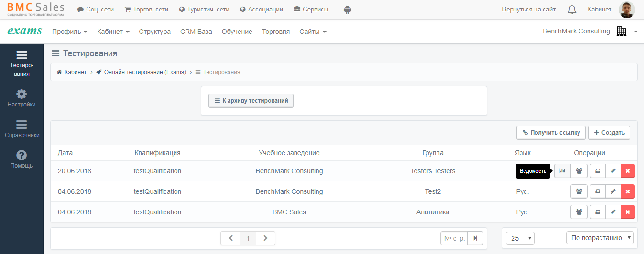Open the Структура menu item
Screen dimensions: 644x254
(x=155, y=32)
